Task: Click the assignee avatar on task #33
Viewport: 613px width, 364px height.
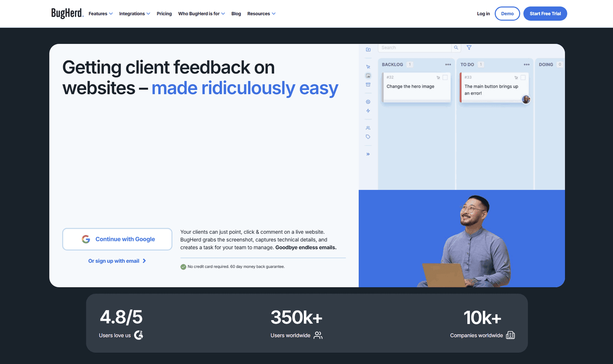Action: 526,99
